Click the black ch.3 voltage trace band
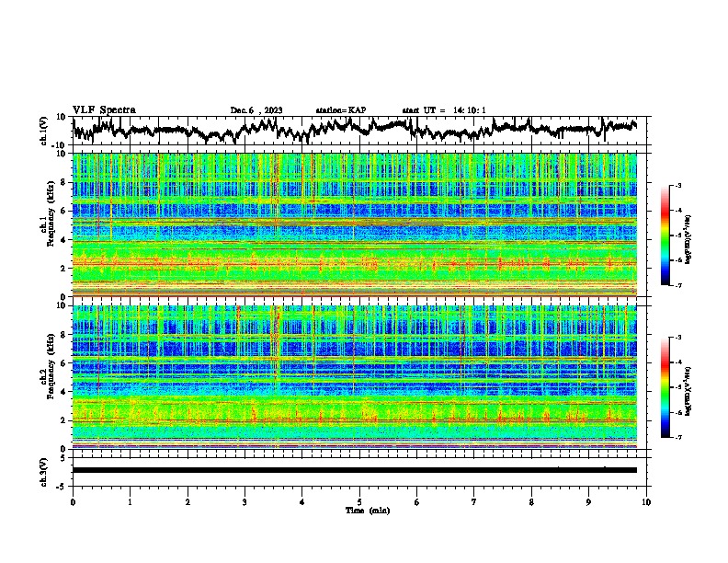 point(355,470)
